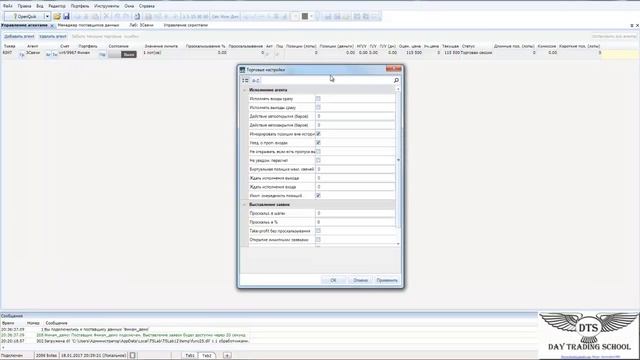Screen dimensions: 640x360
Task: Open the Инструменты menu
Action: tap(107, 6)
